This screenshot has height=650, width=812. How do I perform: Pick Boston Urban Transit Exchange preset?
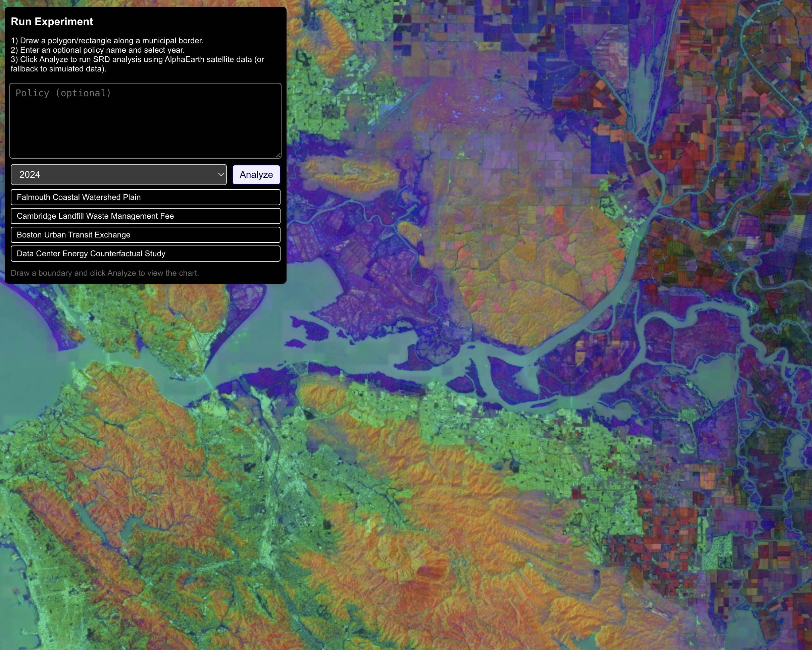coord(145,235)
